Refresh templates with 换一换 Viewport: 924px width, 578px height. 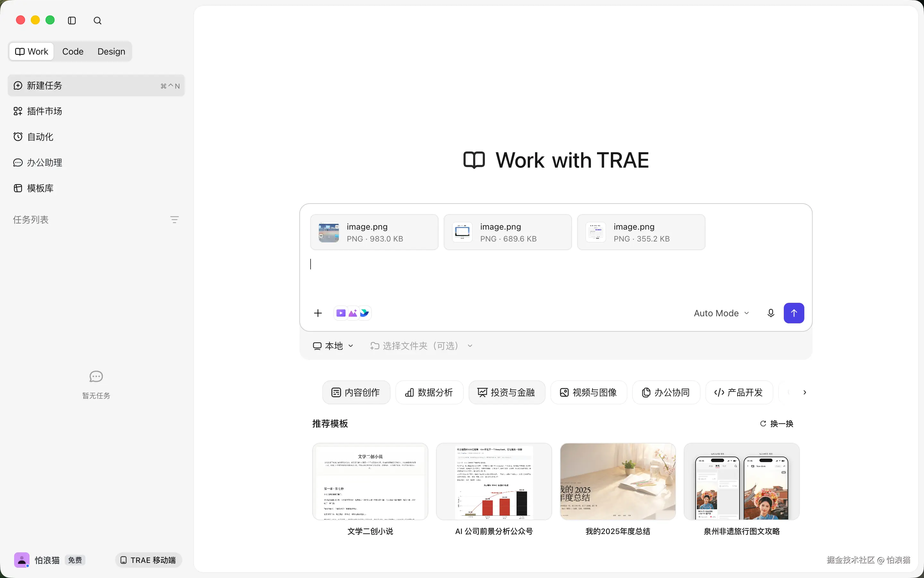click(x=777, y=424)
